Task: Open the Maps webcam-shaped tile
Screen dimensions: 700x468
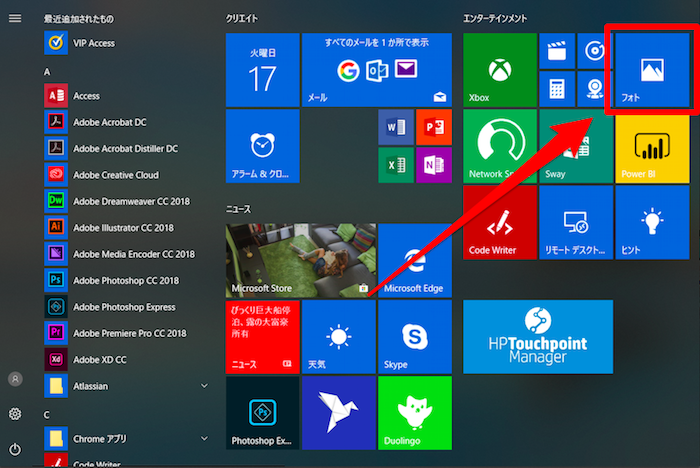Action: point(595,89)
